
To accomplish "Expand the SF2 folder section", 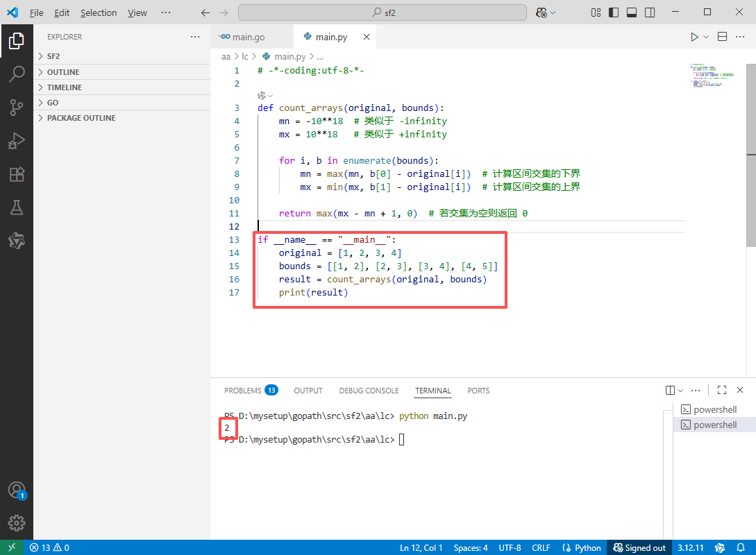I will click(122, 56).
